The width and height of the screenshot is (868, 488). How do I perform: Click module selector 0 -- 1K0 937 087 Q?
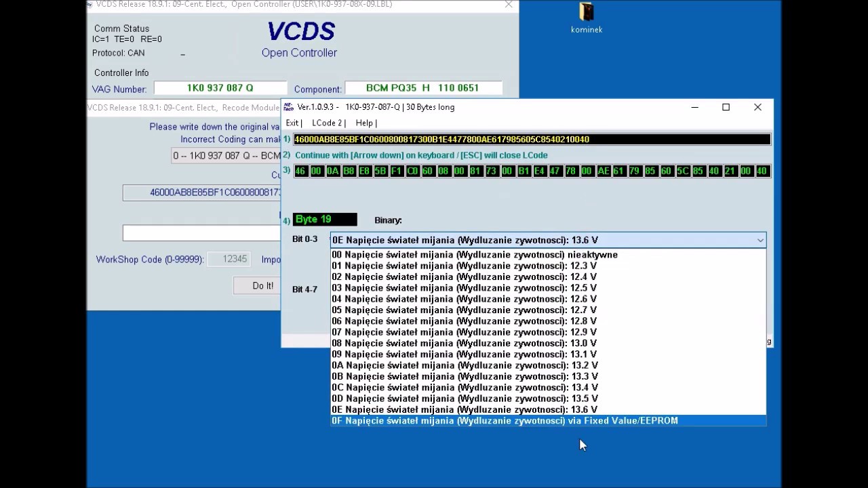[226, 156]
